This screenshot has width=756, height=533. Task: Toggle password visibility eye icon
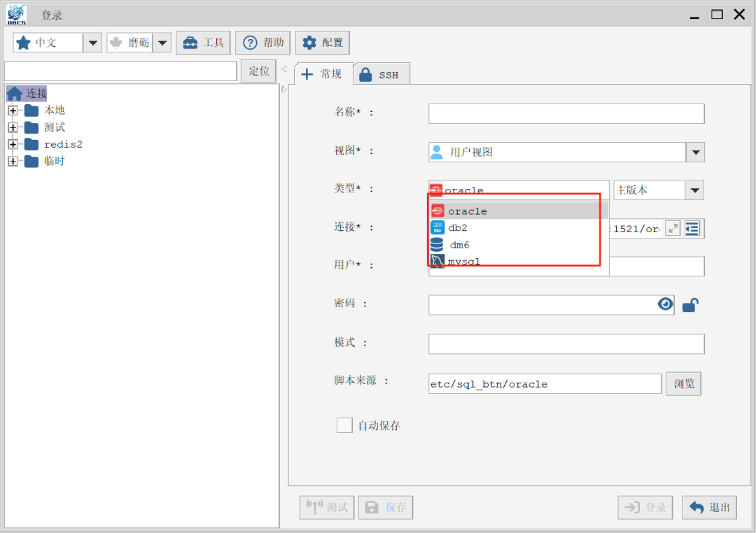(666, 304)
